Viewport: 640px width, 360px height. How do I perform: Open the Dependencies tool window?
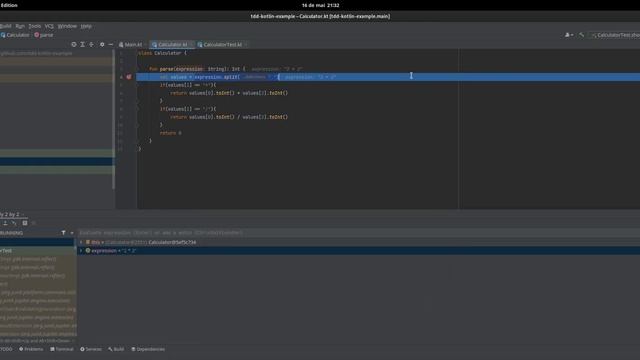coord(148,349)
